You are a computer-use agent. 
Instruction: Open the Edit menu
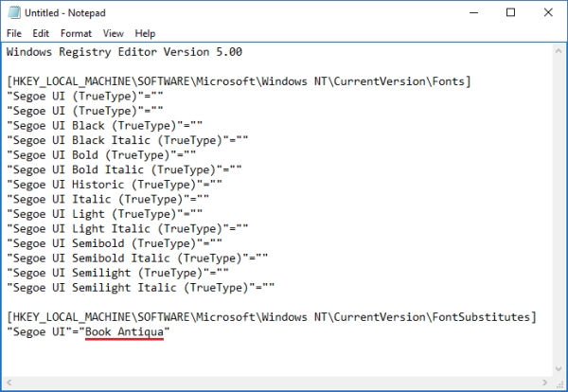pos(41,33)
